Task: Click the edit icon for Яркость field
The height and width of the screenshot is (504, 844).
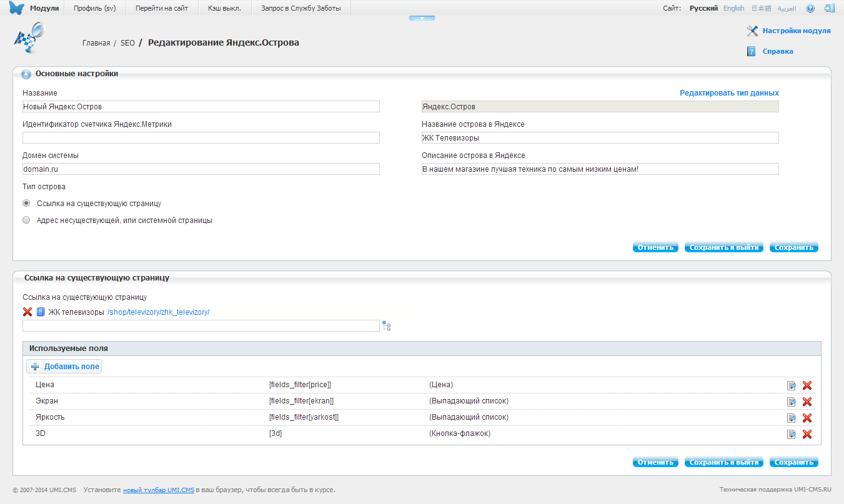Action: (x=791, y=418)
